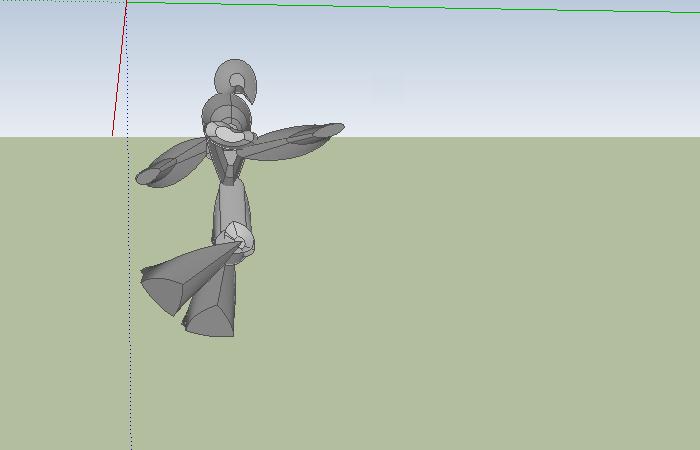The image size is (700, 450).
Task: Click the robot's extended arm pointing right
Action: [291, 141]
